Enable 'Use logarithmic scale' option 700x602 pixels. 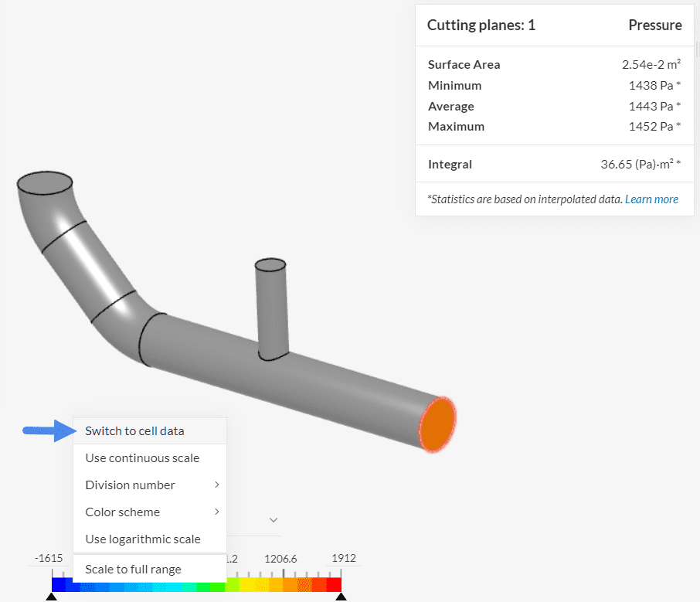(142, 539)
